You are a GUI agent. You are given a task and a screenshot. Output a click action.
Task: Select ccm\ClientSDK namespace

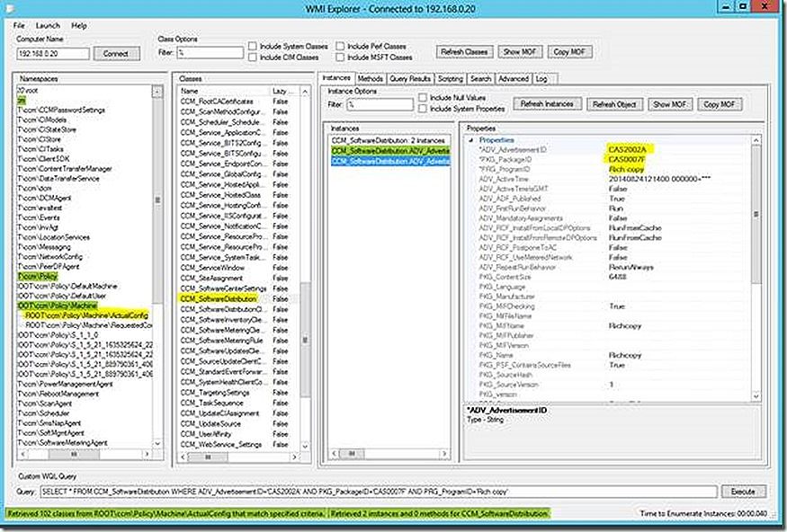point(43,159)
